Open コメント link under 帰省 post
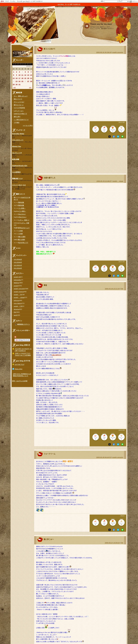The width and height of the screenshot is (138, 644). [x=121, y=430]
